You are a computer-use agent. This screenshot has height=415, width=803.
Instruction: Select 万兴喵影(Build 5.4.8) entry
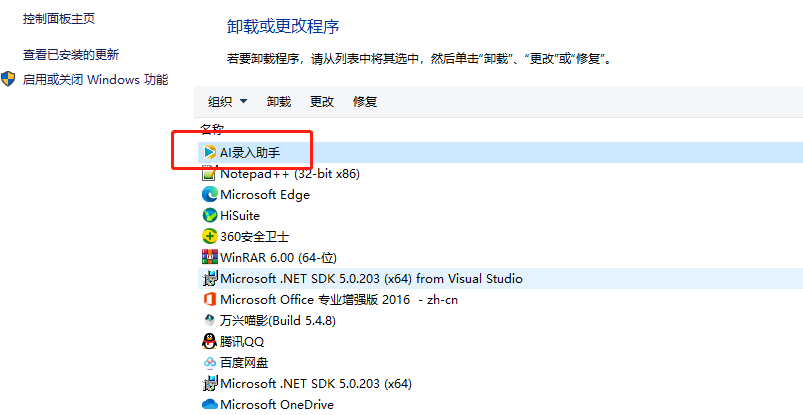(x=501, y=321)
